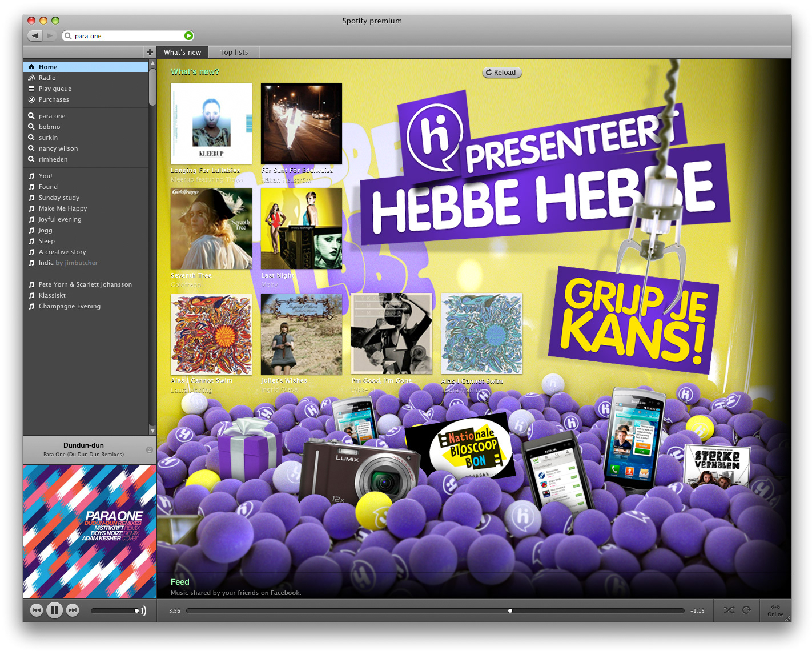Open Radio in the sidebar
This screenshot has width=812, height=651.
86,78
